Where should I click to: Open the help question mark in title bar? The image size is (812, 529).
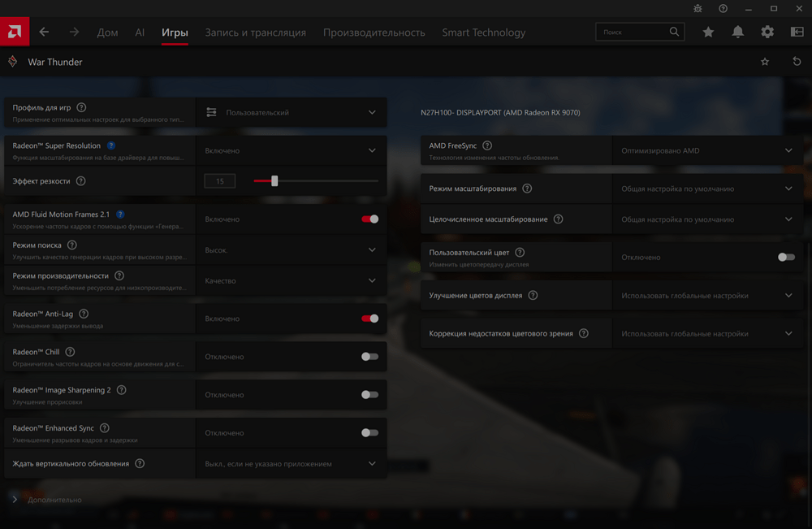[723, 8]
